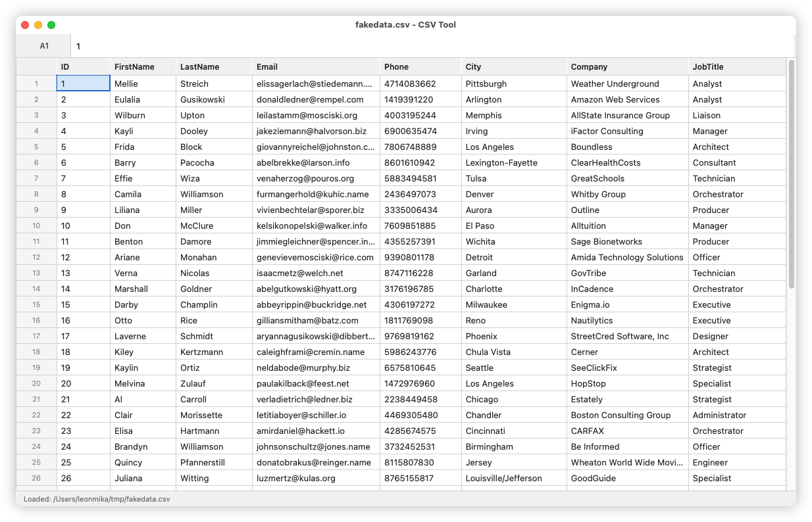The width and height of the screenshot is (812, 522).
Task: Click the cell containing Pittsburgh
Action: 513,83
